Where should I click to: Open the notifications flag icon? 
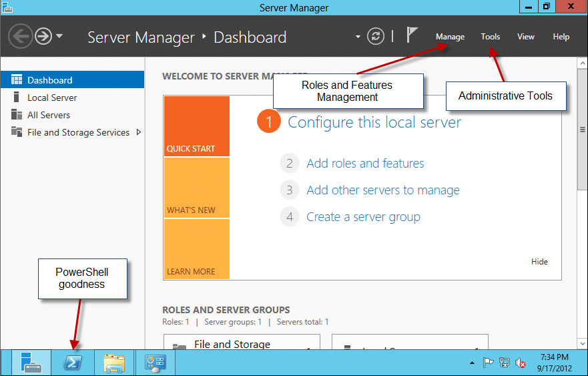tap(412, 36)
